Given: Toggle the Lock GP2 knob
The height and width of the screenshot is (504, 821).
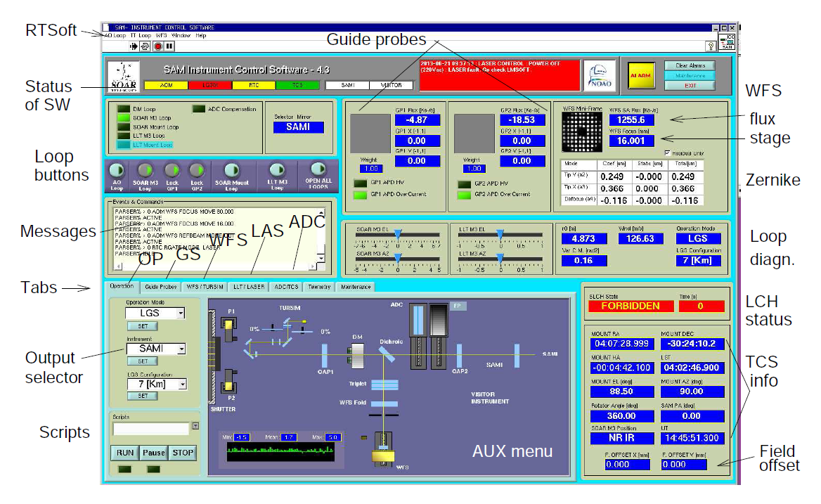Looking at the screenshot, I should 196,171.
